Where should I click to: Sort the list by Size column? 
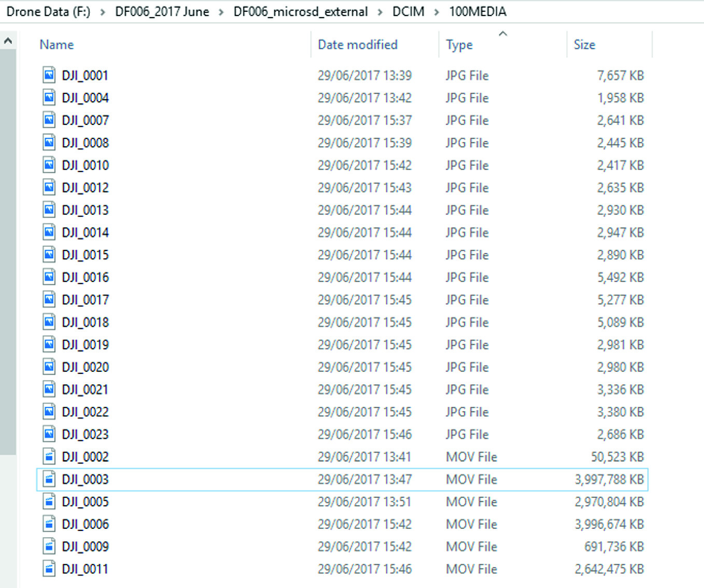point(584,45)
